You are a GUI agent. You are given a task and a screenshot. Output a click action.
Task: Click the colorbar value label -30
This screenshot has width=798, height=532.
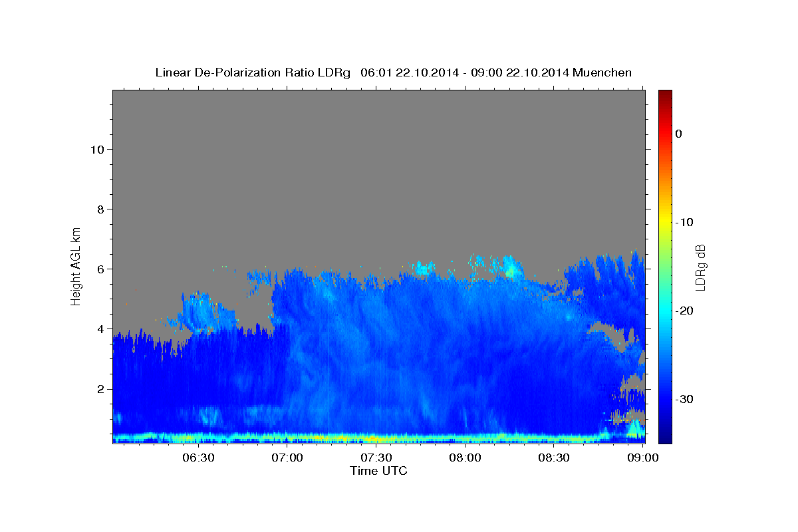point(684,399)
